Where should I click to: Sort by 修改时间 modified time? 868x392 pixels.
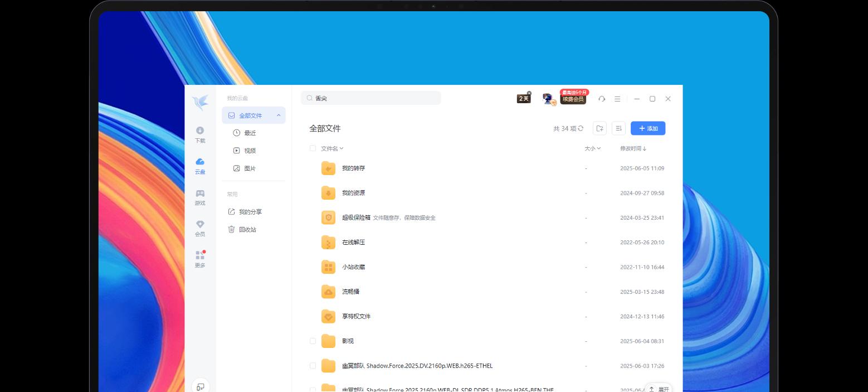(x=633, y=148)
